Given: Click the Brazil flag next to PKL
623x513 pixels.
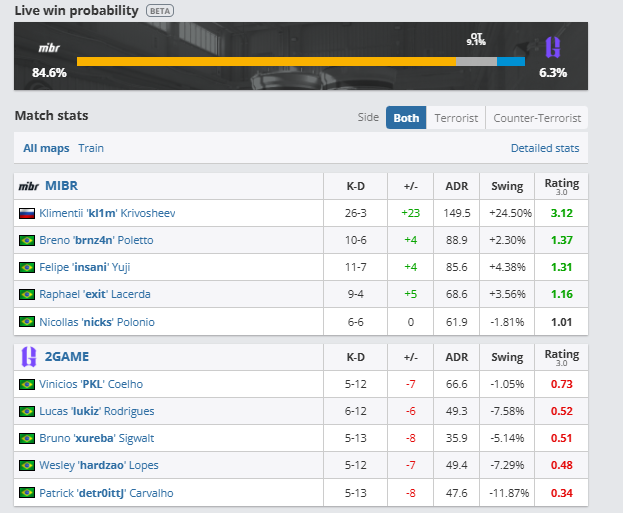Looking at the screenshot, I should (x=27, y=384).
